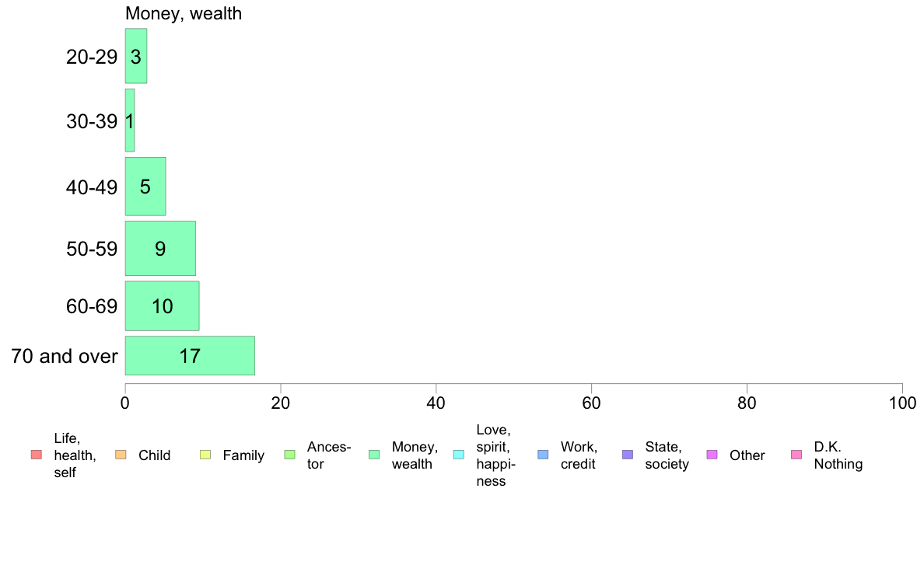Click the 70 and over axis label
This screenshot has width=924, height=572.
[x=65, y=357]
